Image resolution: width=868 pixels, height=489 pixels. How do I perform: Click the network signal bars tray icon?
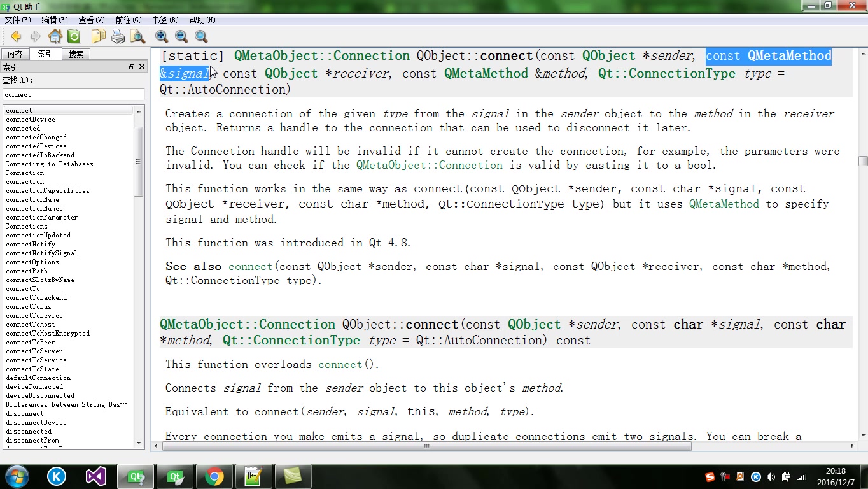(802, 476)
